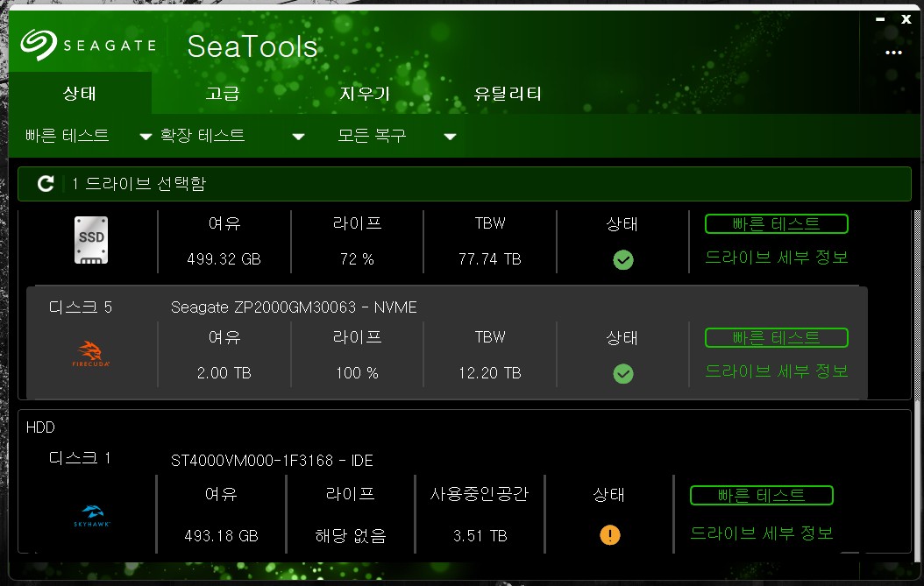Click the '해당 없음' life value
924x586 pixels.
(351, 535)
